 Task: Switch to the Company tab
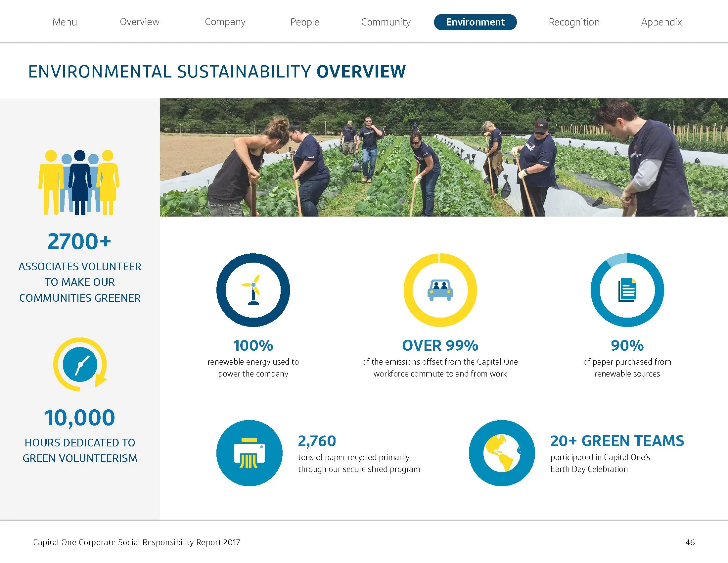pyautogui.click(x=225, y=22)
